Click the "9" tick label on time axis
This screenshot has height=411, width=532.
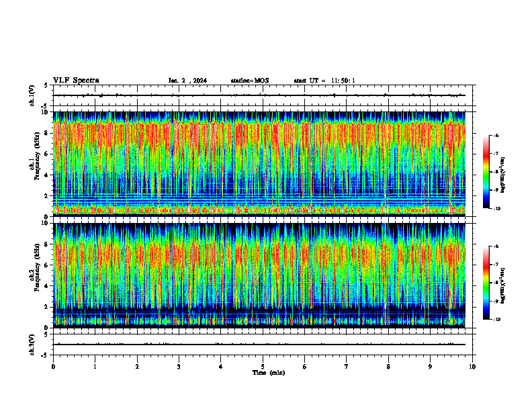click(430, 367)
